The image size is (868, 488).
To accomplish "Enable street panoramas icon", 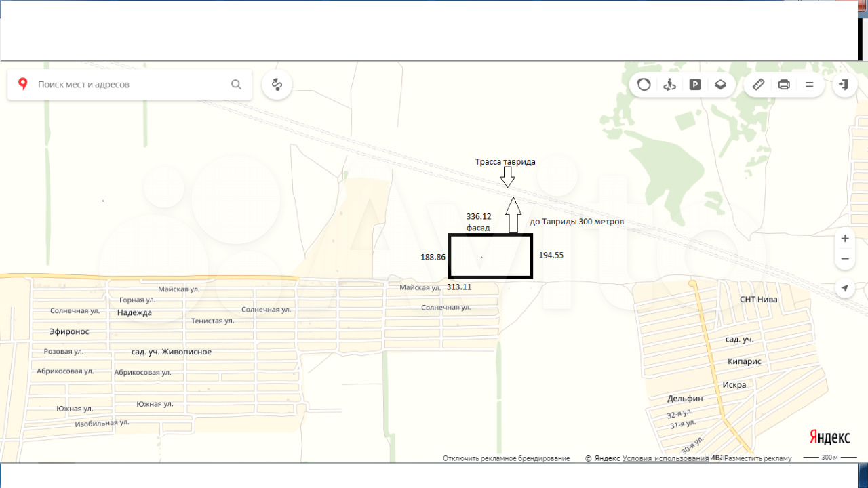I will coord(669,85).
